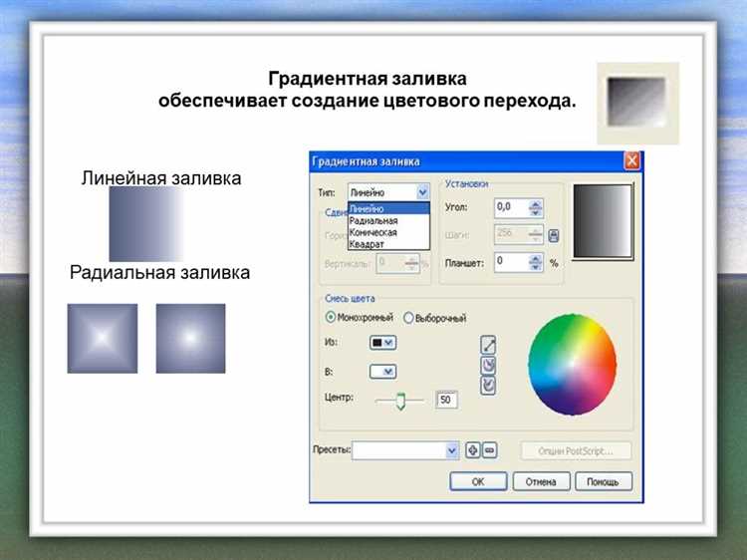Open the Тип dropdown arrow
This screenshot has height=560, width=747.
(x=422, y=191)
